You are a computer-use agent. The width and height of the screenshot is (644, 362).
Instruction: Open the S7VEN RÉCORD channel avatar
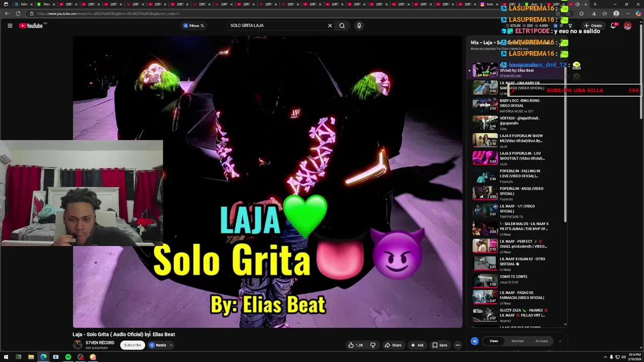click(77, 345)
